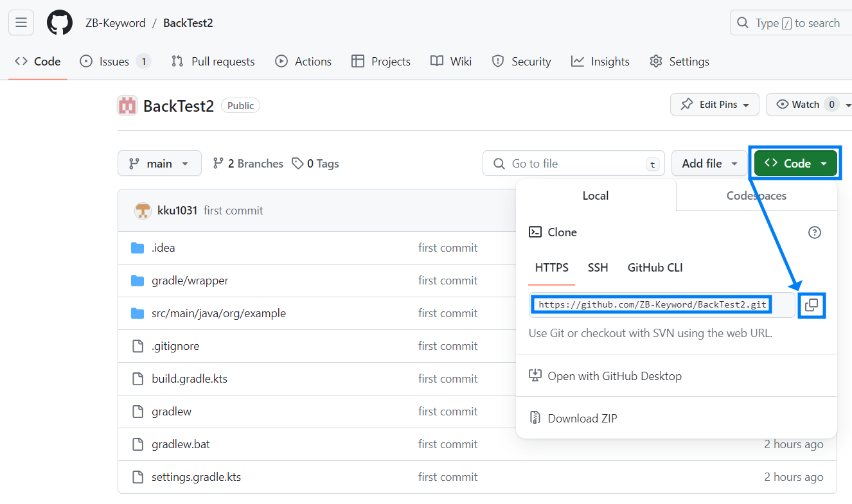Expand the Edit Pins dropdown
The image size is (852, 504).
[x=714, y=105]
